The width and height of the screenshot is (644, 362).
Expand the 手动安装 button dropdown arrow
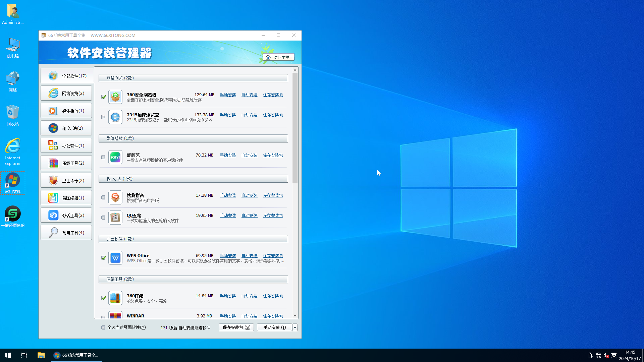coord(295,327)
